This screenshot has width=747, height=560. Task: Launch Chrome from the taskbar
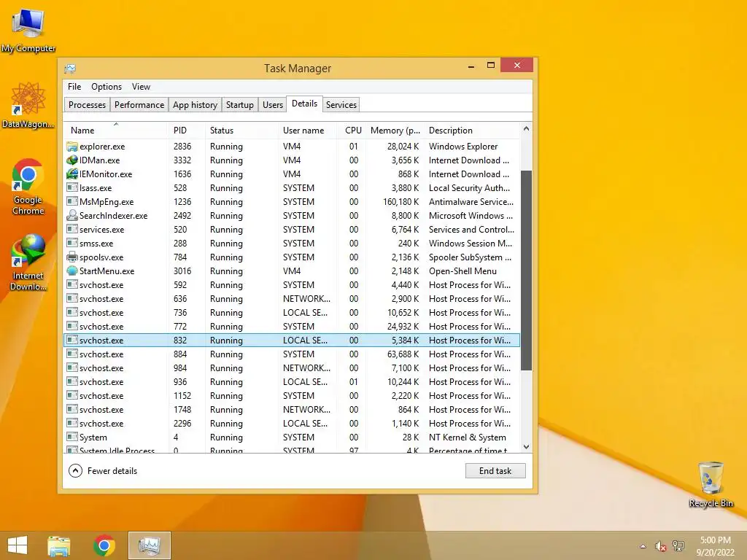[104, 545]
